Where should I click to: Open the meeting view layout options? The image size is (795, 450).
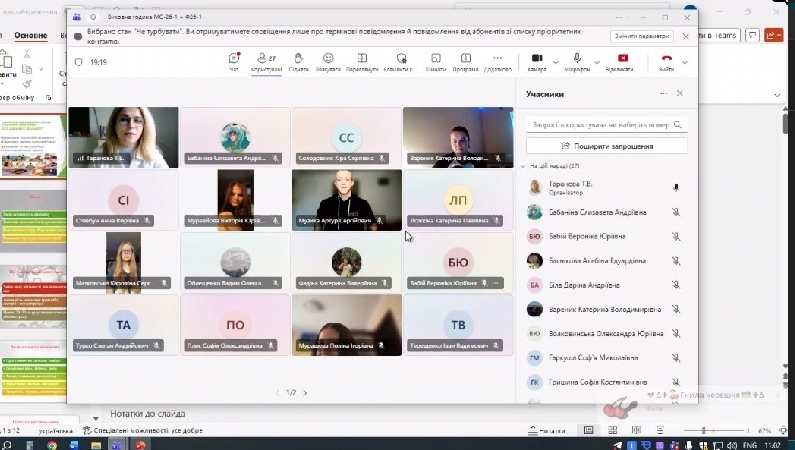pos(362,62)
